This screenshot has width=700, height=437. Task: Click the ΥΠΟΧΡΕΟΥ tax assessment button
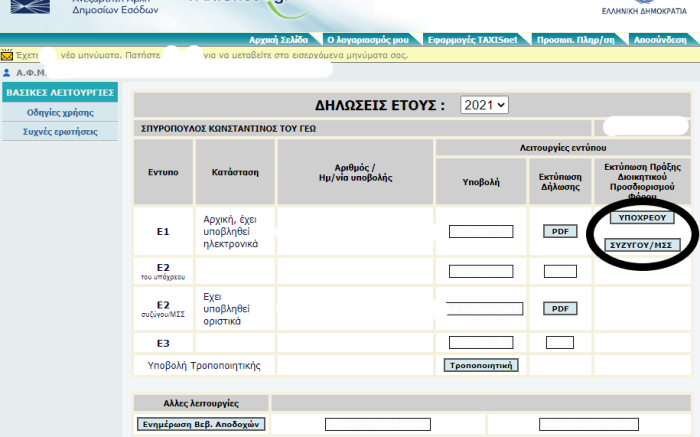(x=642, y=217)
